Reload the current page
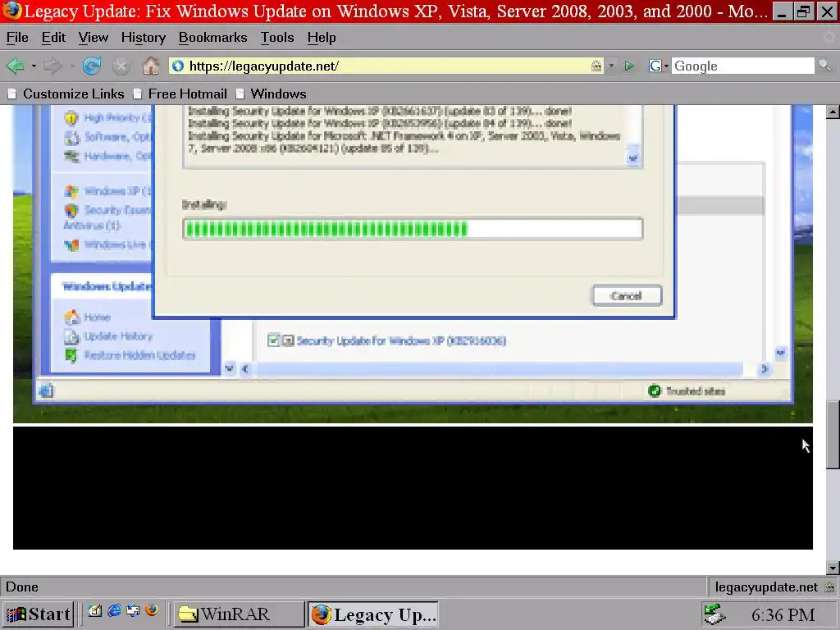The height and width of the screenshot is (630, 840). coord(92,66)
